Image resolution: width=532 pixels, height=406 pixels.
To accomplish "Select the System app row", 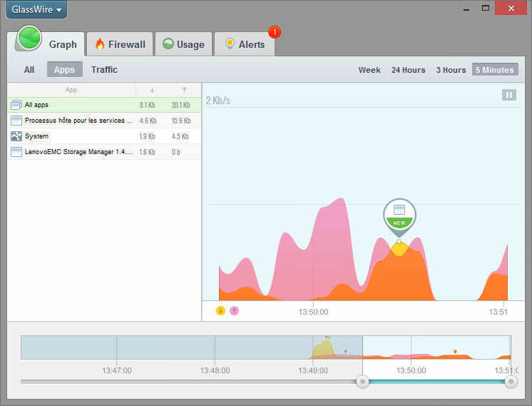I will (x=104, y=136).
